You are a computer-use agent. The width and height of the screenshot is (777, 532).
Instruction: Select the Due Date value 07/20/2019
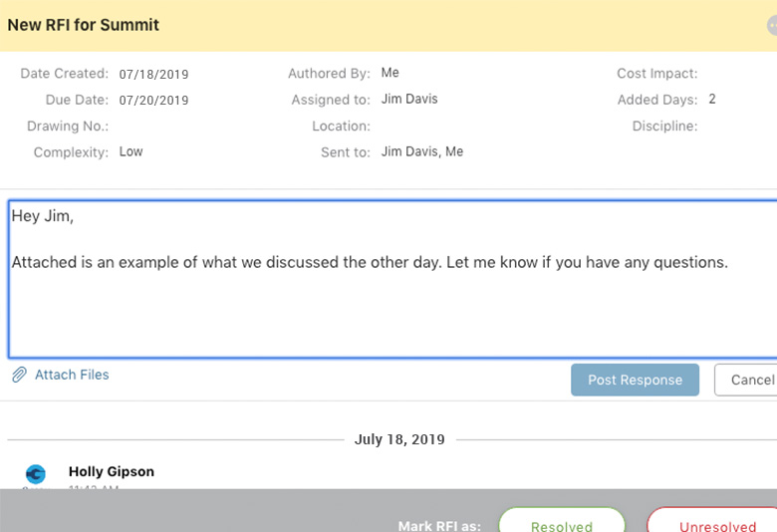[153, 101]
